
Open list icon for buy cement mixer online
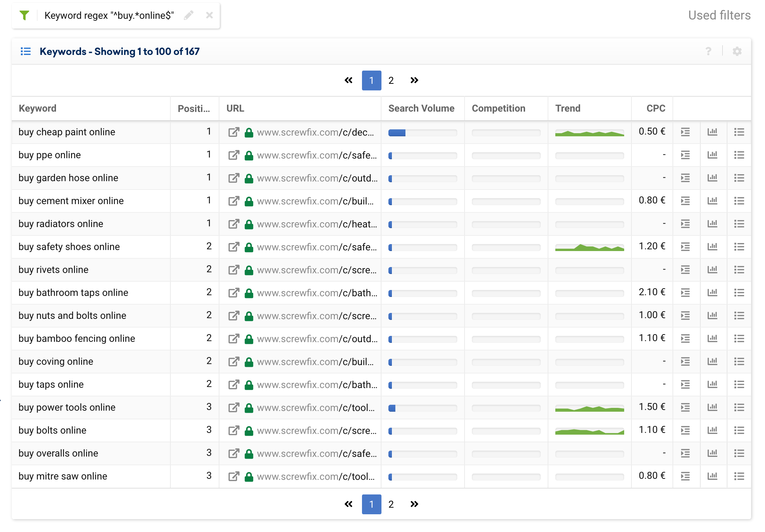739,201
